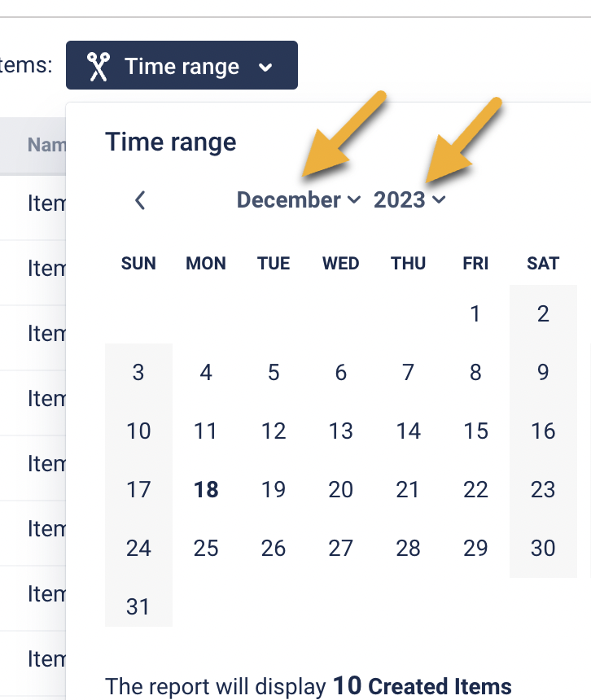591x700 pixels.
Task: Select Sunday December 24
Action: coord(138,549)
